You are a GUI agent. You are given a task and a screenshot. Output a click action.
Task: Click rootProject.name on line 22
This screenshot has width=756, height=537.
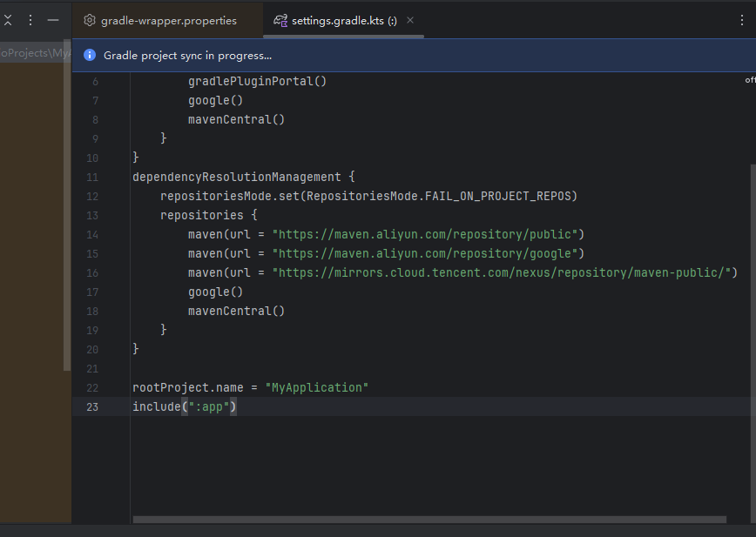[x=188, y=387]
